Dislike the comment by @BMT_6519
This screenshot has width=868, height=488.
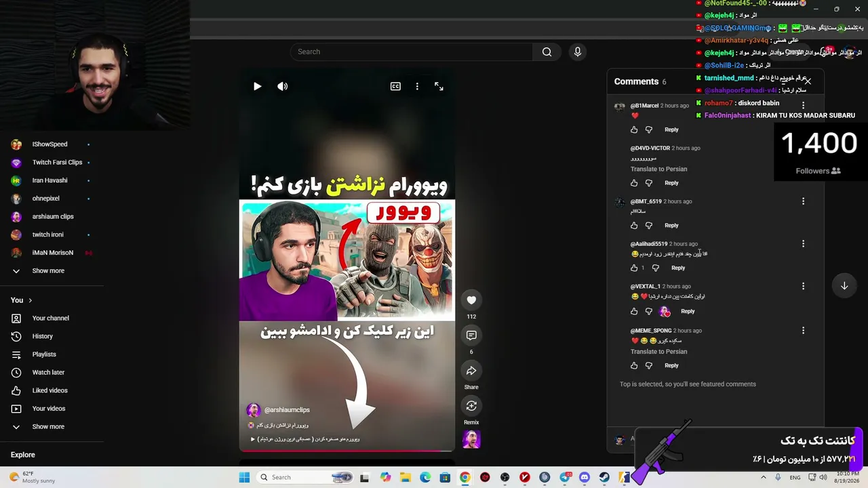coord(649,225)
